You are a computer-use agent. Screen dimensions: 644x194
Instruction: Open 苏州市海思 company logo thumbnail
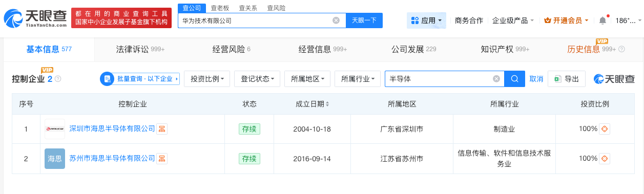[55, 158]
